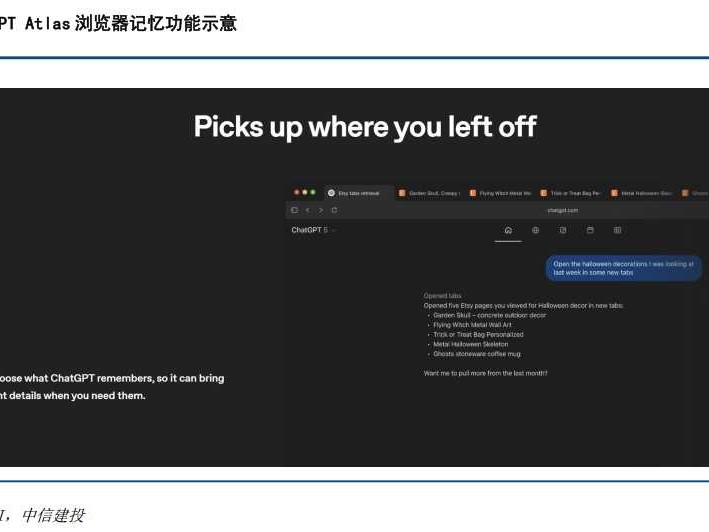Click yellow minimize window dot
The image size is (709, 532).
(305, 192)
